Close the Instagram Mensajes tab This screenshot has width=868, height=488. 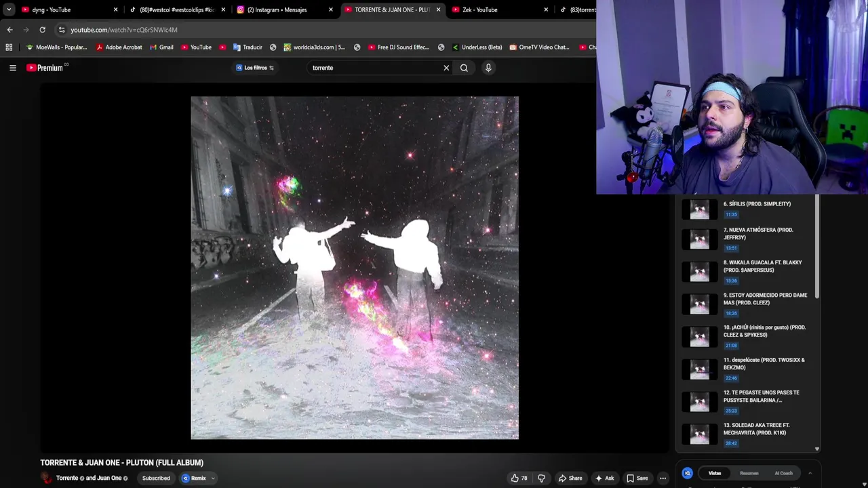coord(331,9)
